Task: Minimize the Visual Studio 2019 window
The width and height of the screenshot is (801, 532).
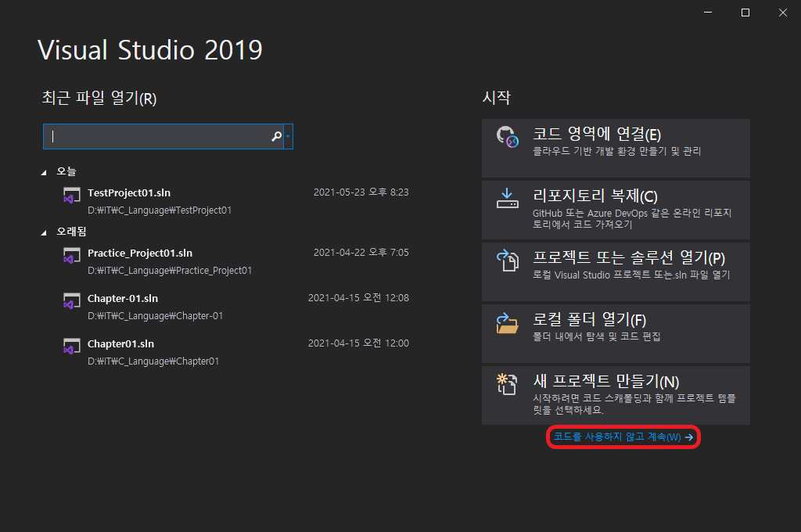Action: (708, 13)
